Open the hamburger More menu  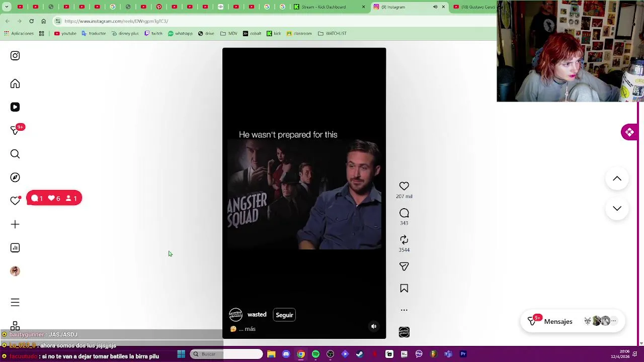click(x=15, y=302)
